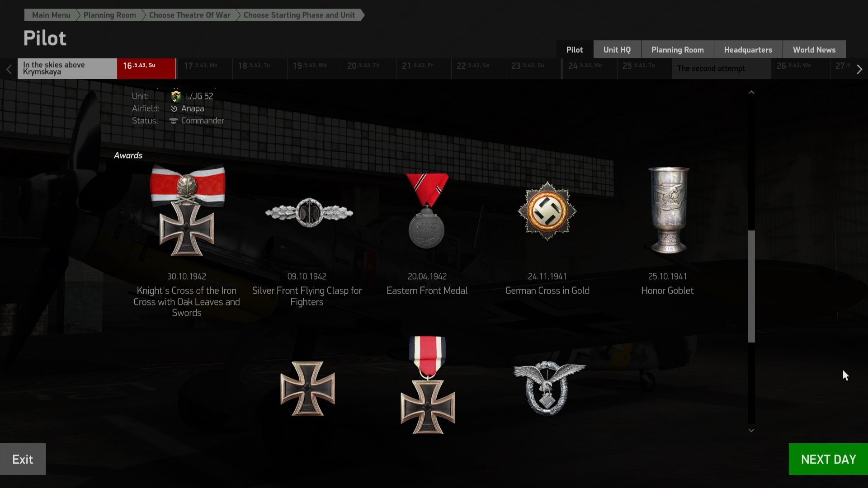The height and width of the screenshot is (488, 868).
Task: Select the eagle Pilot Badge award
Action: tap(549, 388)
